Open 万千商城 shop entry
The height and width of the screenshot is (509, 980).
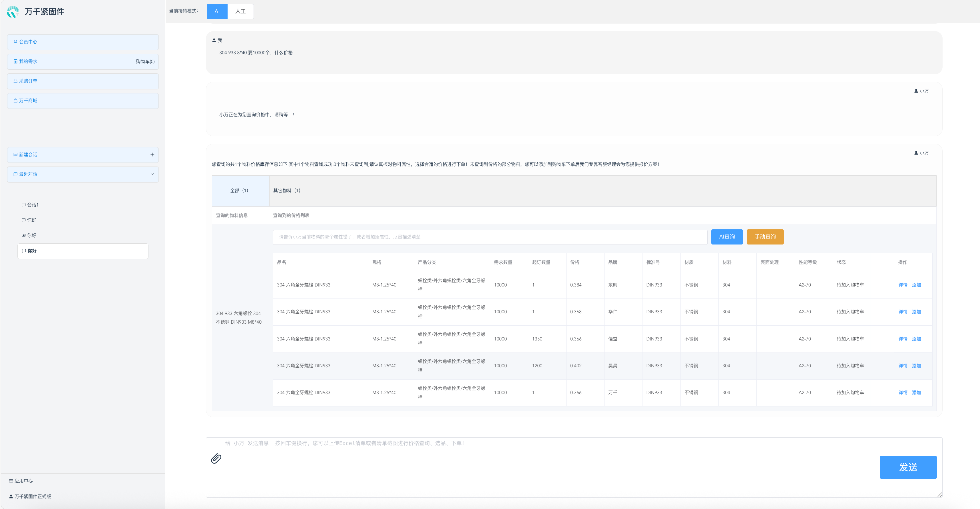coord(83,101)
